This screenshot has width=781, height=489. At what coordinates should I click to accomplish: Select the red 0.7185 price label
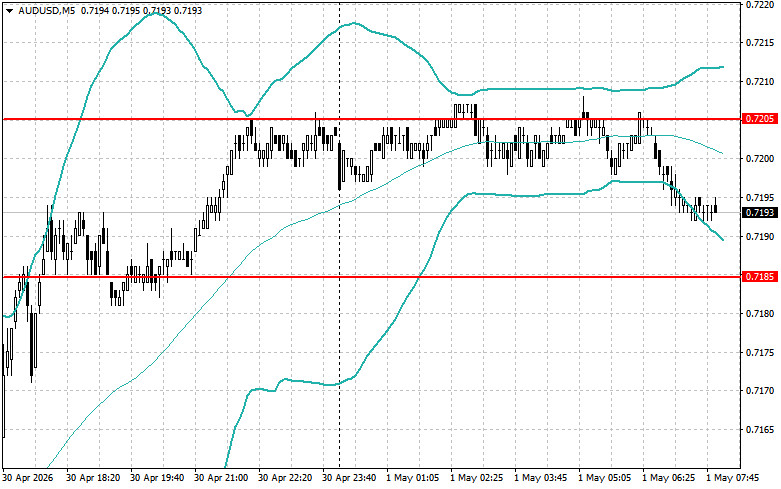point(760,276)
